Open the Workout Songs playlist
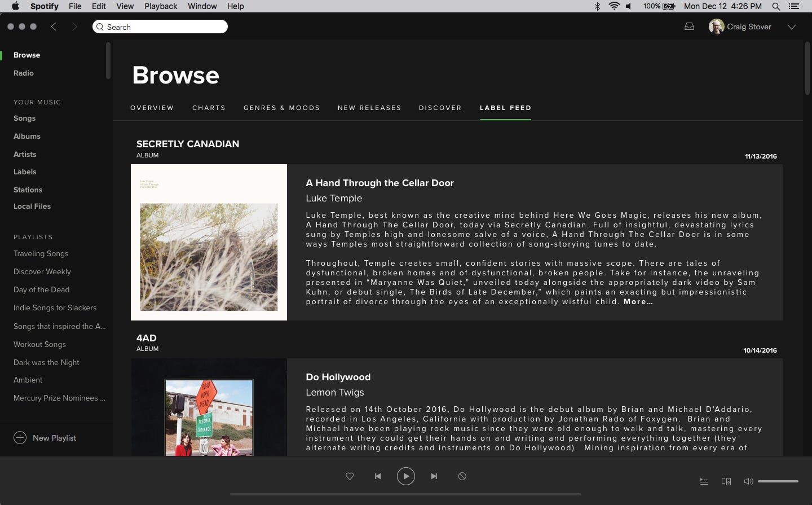Viewport: 812px width, 505px height. (x=40, y=344)
